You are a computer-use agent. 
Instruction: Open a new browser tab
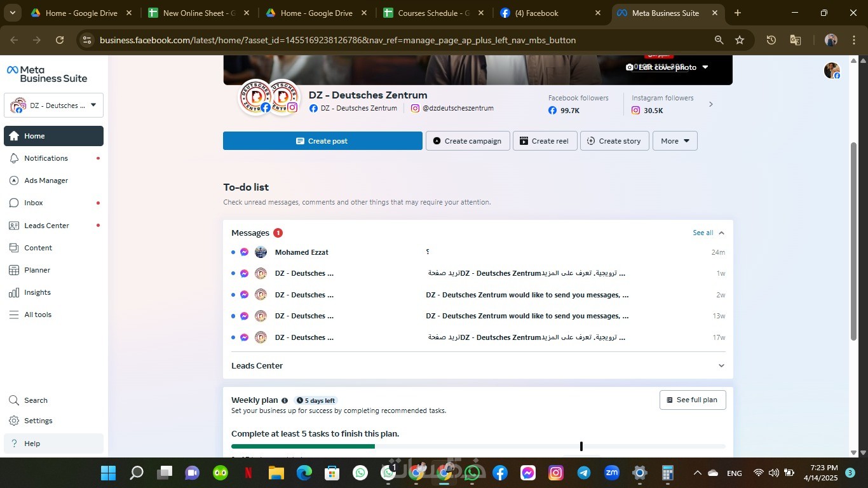pos(738,13)
